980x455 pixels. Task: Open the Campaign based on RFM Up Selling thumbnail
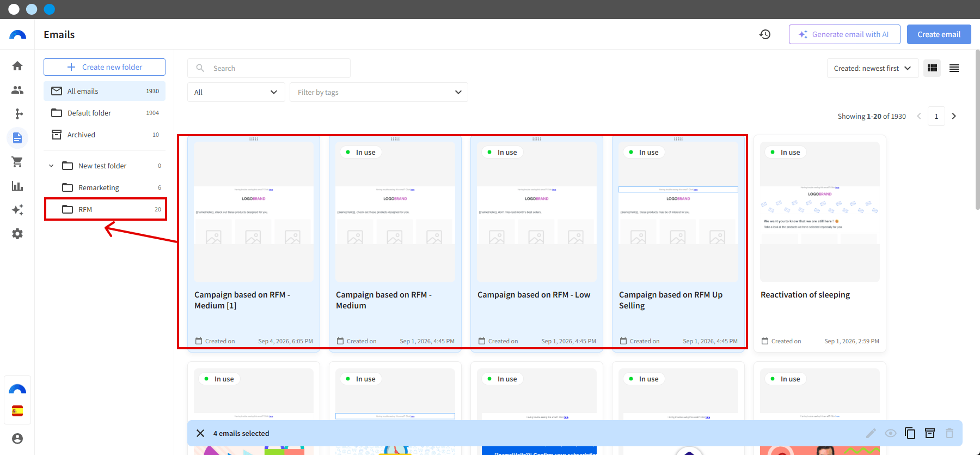678,212
